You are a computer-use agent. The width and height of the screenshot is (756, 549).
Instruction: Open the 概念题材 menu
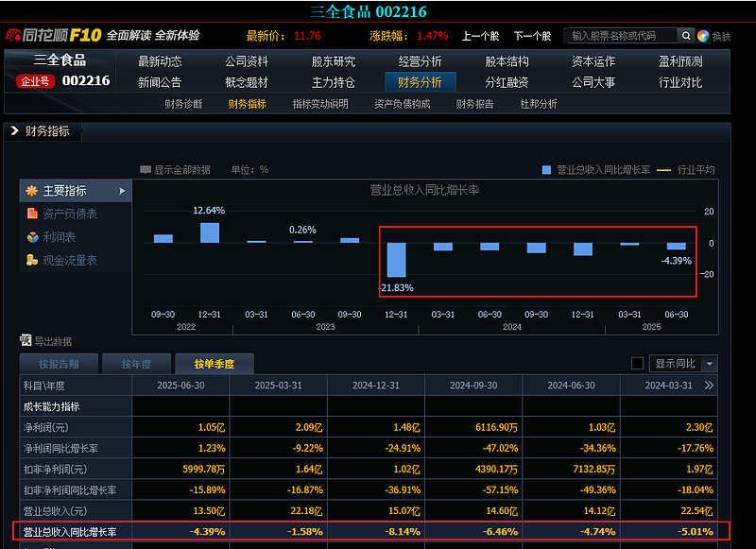(247, 82)
